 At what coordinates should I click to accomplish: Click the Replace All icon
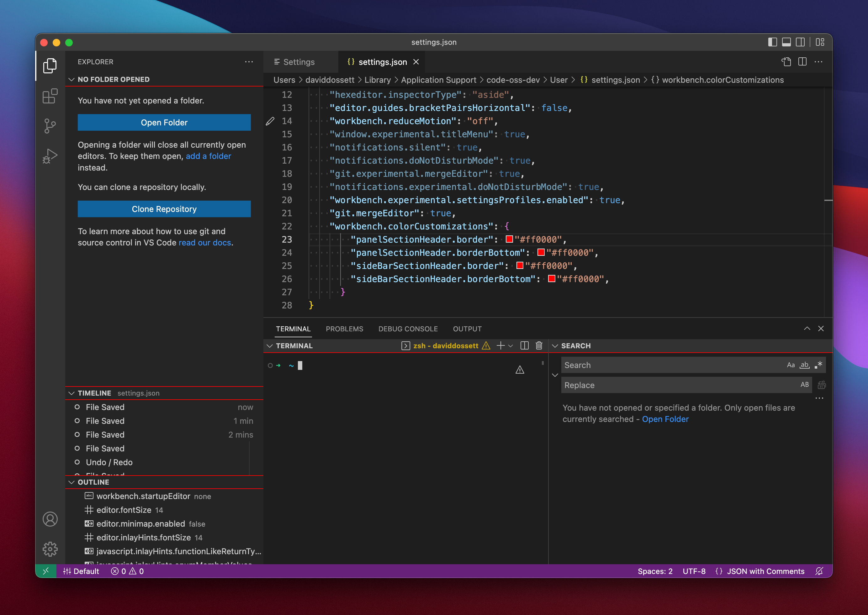point(821,385)
